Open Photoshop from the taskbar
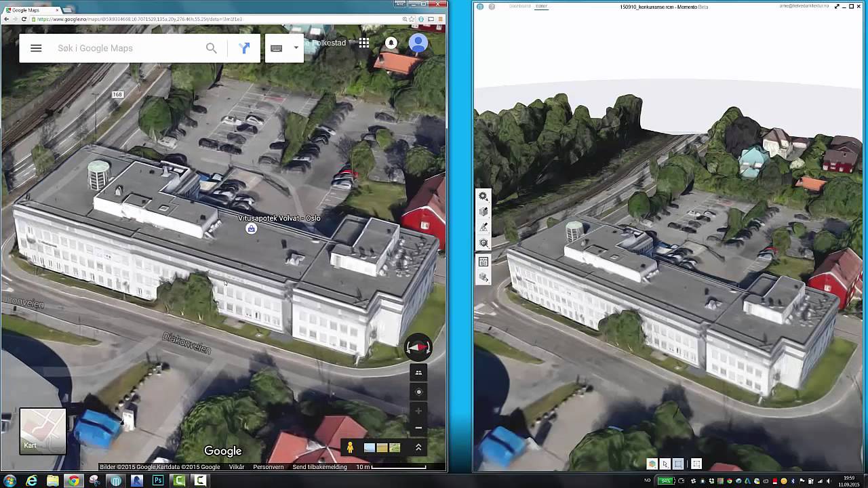868x488 pixels. (158, 481)
